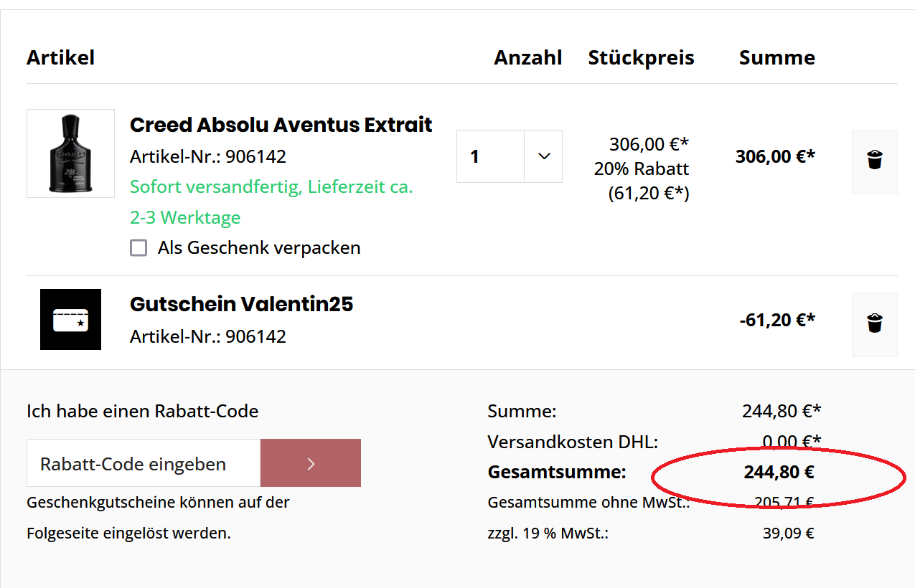Click the 'Gutschein Valentin25' title

coord(241,304)
